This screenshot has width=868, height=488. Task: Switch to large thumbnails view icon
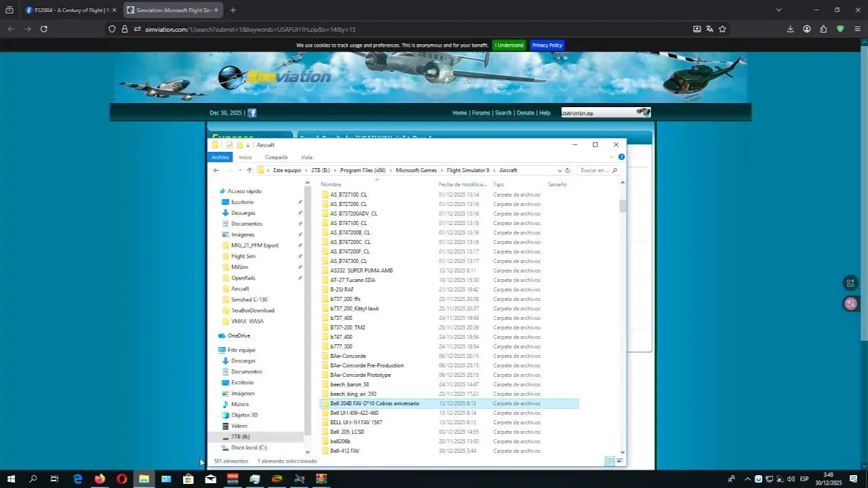pyautogui.click(x=619, y=461)
